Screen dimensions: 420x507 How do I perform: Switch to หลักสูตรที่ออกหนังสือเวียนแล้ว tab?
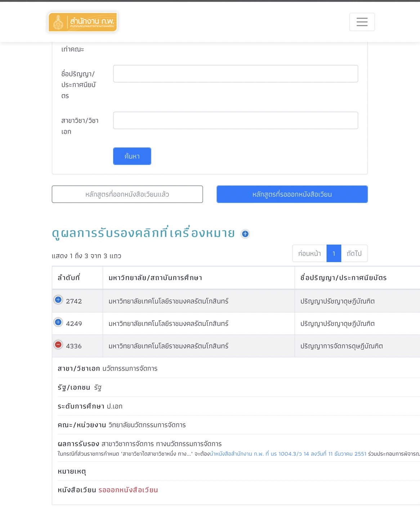click(x=127, y=194)
